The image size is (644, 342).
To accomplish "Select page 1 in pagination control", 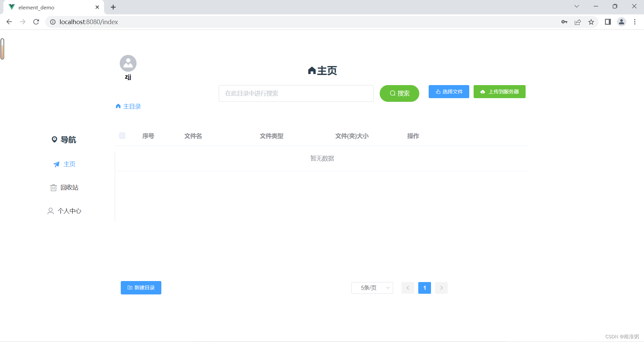I will click(424, 288).
